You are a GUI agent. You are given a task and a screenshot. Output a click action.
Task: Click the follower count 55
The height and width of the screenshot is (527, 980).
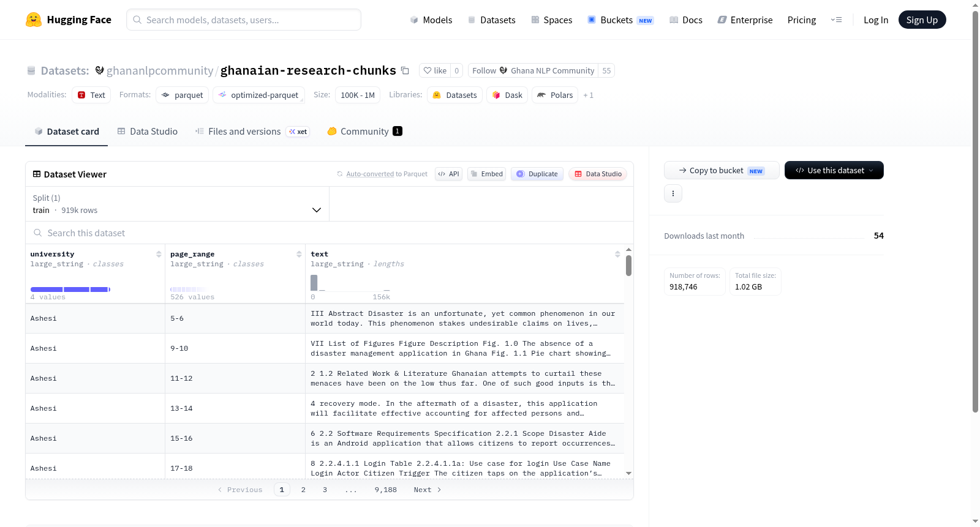[606, 70]
